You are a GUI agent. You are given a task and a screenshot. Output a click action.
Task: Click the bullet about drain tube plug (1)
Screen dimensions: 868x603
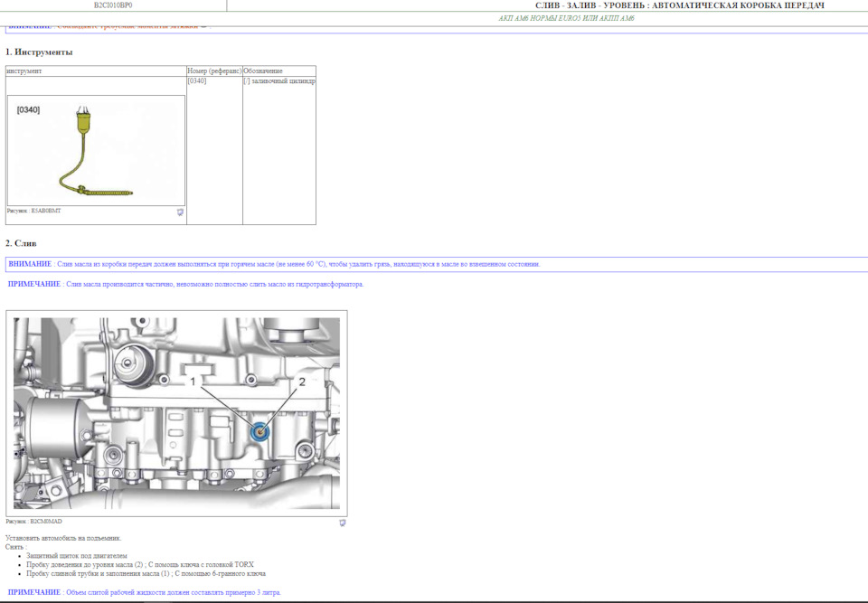pos(146,574)
